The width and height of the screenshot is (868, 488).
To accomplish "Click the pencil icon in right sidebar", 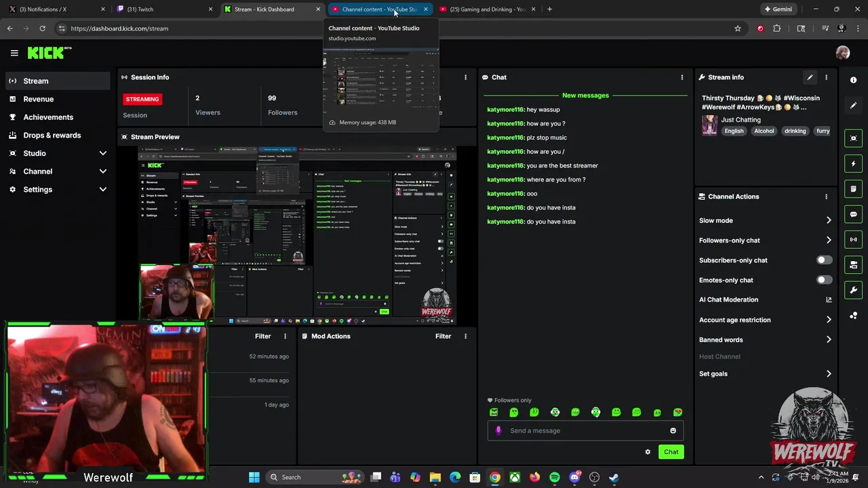I will (x=854, y=106).
